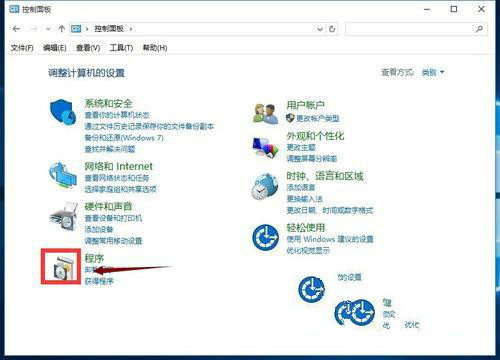Click 获得程序 link

point(99,281)
